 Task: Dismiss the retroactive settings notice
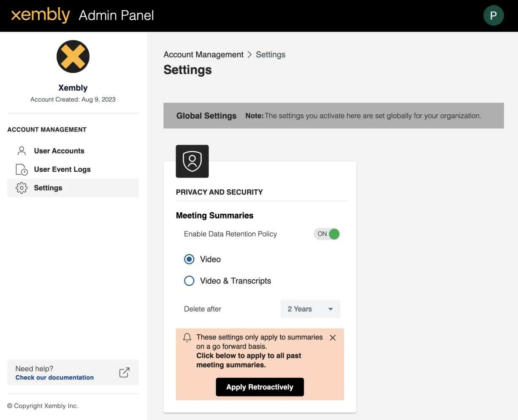[x=333, y=338]
